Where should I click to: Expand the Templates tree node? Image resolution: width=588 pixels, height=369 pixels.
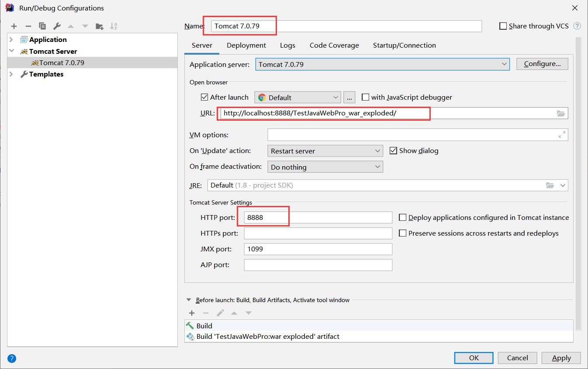(x=12, y=74)
